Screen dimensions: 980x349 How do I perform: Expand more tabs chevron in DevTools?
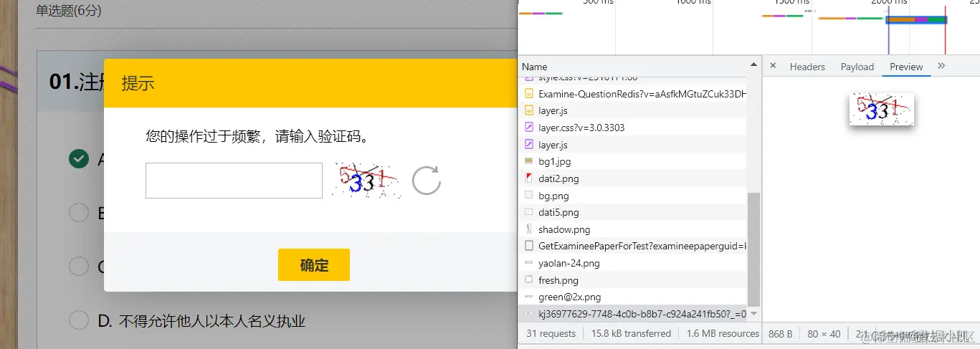(x=941, y=66)
